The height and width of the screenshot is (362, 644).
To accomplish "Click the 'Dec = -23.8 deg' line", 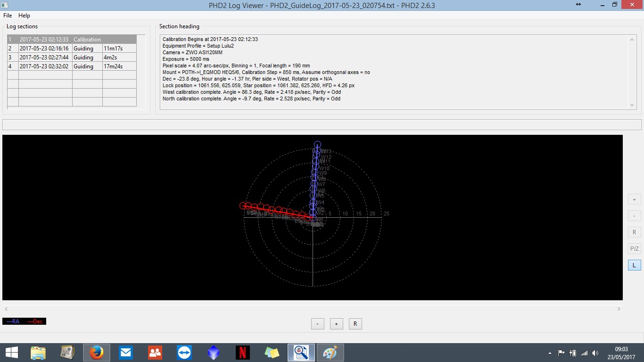I will click(x=248, y=79).
